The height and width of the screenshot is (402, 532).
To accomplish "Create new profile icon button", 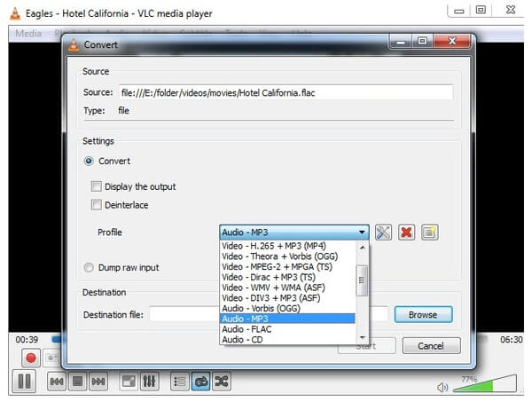I will [429, 233].
